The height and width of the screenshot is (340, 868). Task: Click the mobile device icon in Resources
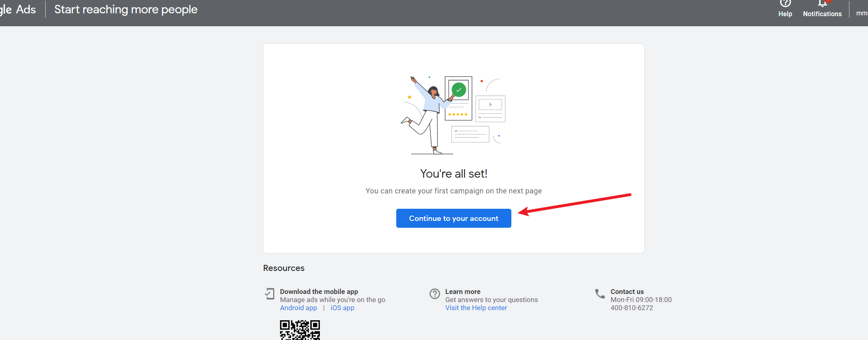pyautogui.click(x=269, y=294)
